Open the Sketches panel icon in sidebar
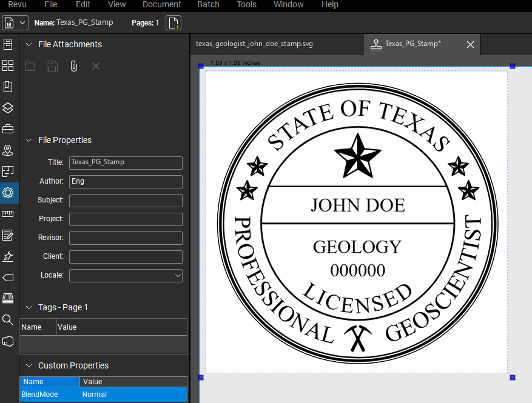 [x=8, y=172]
